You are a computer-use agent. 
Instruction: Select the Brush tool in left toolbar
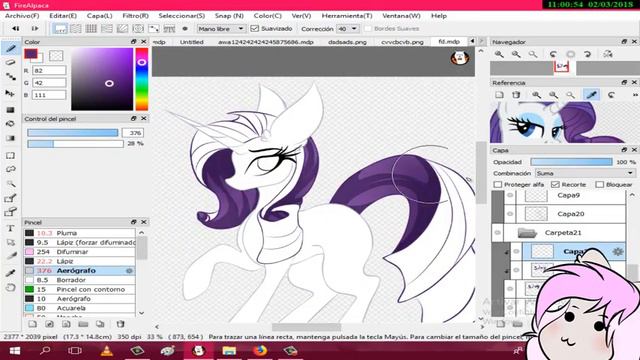pos(11,48)
